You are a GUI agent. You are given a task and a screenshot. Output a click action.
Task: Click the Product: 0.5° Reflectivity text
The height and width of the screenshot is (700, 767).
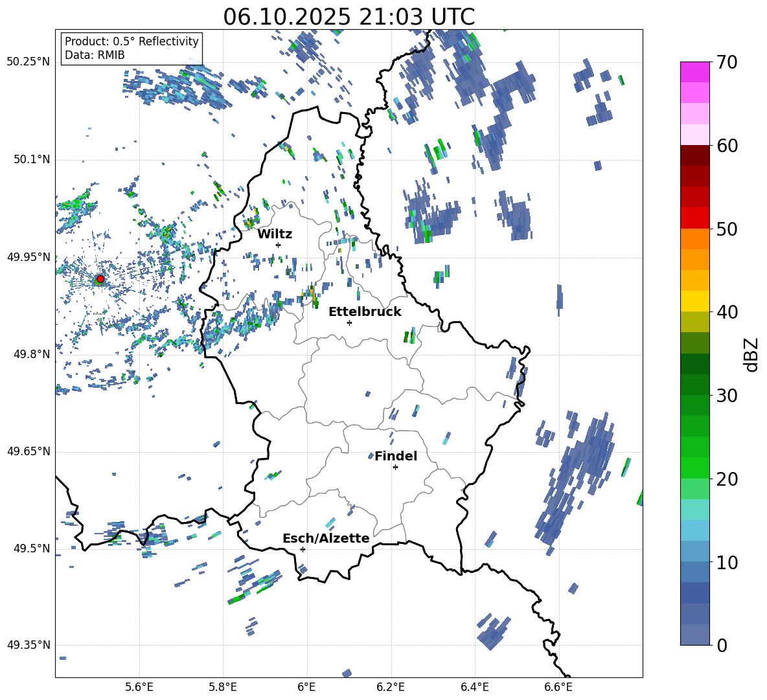coord(132,41)
